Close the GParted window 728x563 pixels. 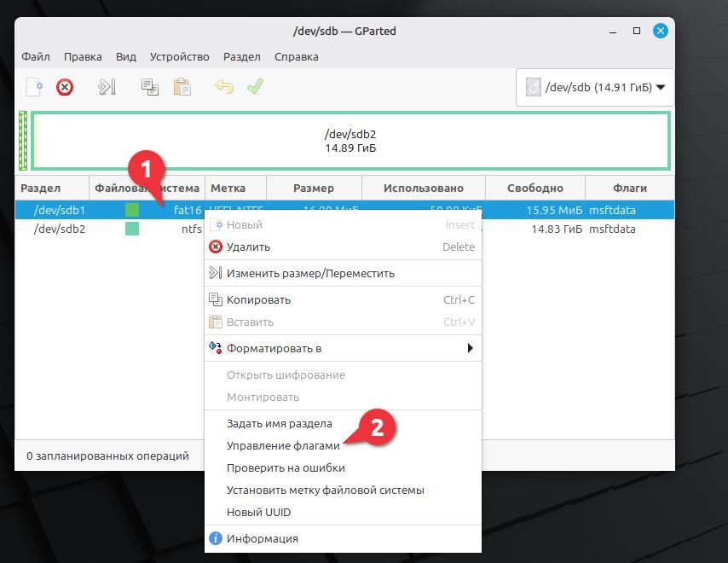660,31
